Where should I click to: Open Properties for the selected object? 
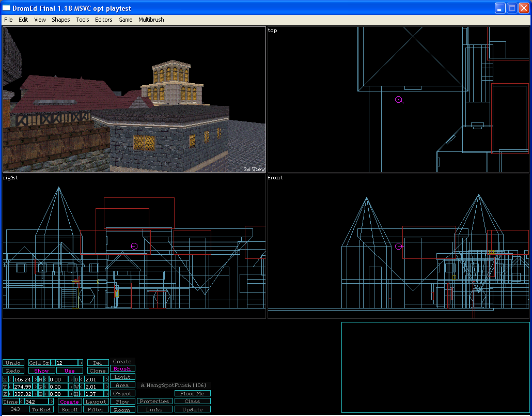[x=154, y=402]
